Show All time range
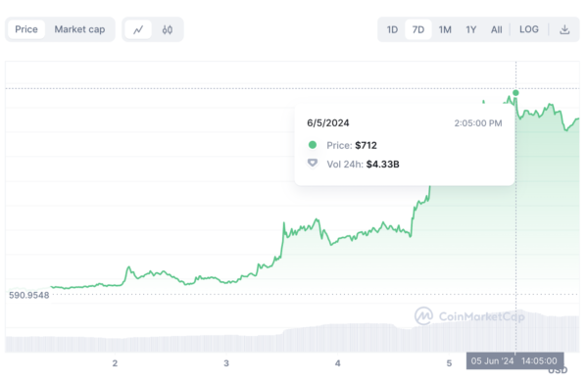Screen dimensions: 588x382 497,29
